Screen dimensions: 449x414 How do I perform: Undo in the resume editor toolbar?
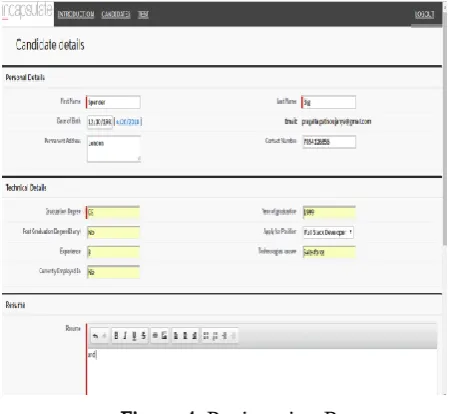[x=95, y=336]
